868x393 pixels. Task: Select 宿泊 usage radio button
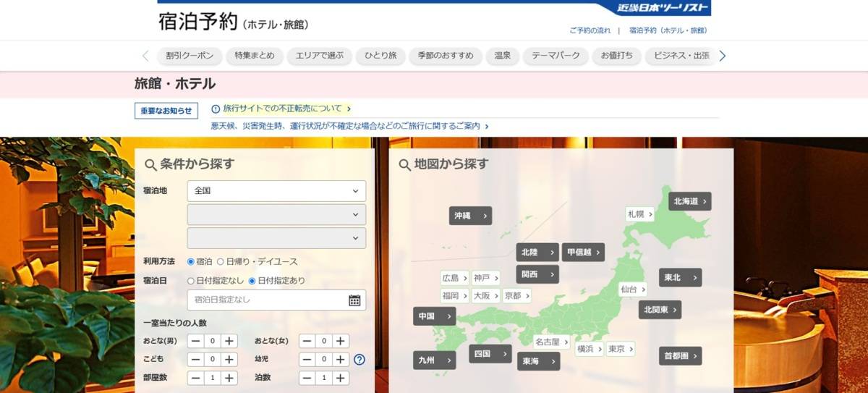191,261
